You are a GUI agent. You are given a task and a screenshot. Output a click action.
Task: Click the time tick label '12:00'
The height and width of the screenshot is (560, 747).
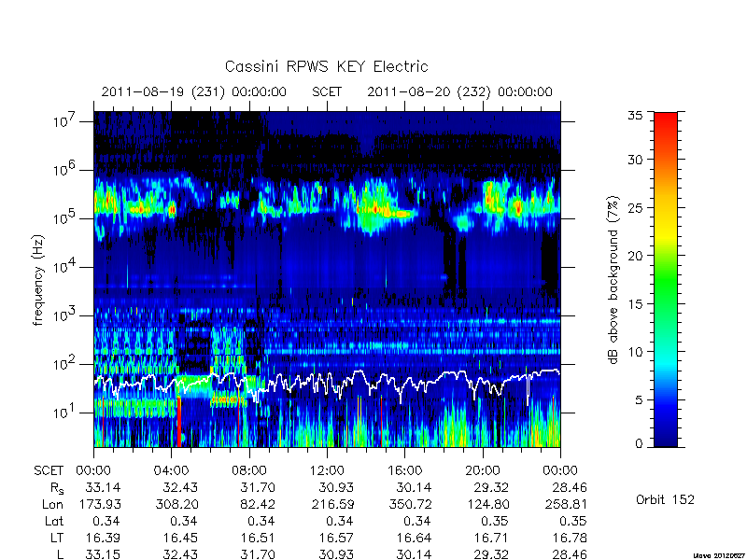327,470
